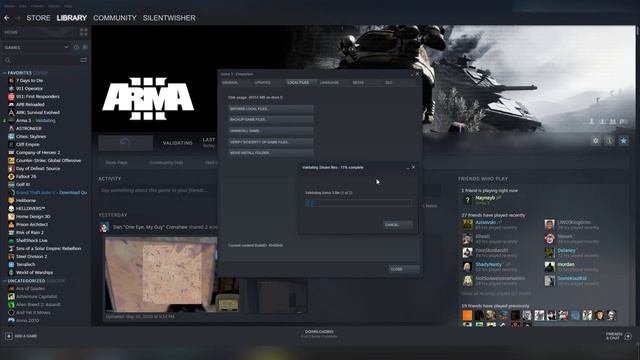The width and height of the screenshot is (640, 360).
Task: Click the orange friend avatar
Action: click(467, 315)
